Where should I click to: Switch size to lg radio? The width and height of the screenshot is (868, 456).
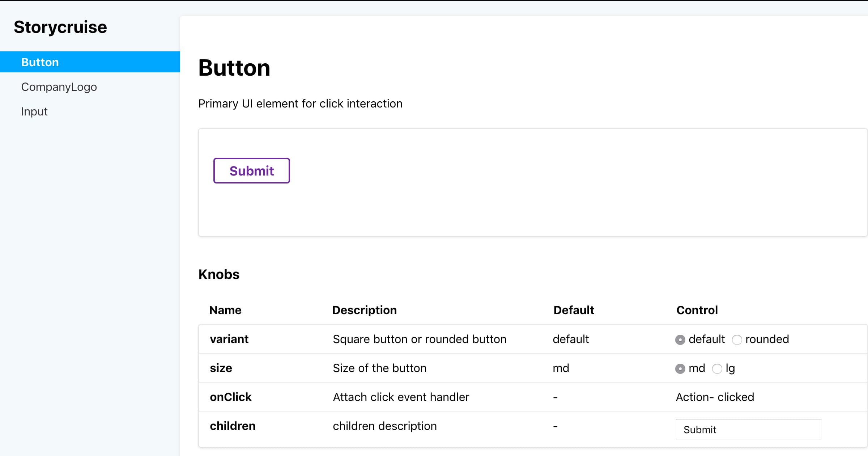click(x=717, y=369)
